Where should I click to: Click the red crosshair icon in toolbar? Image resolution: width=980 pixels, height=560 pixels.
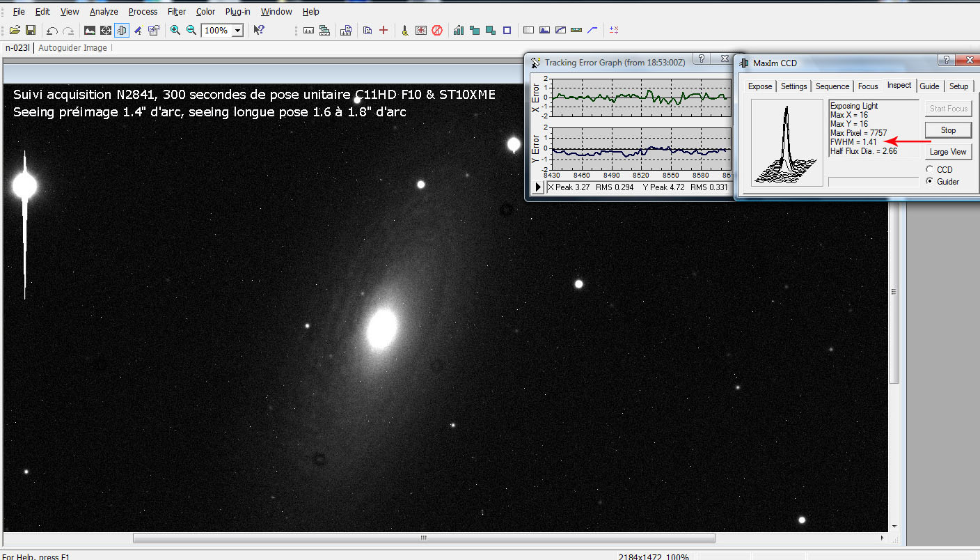[x=383, y=31]
